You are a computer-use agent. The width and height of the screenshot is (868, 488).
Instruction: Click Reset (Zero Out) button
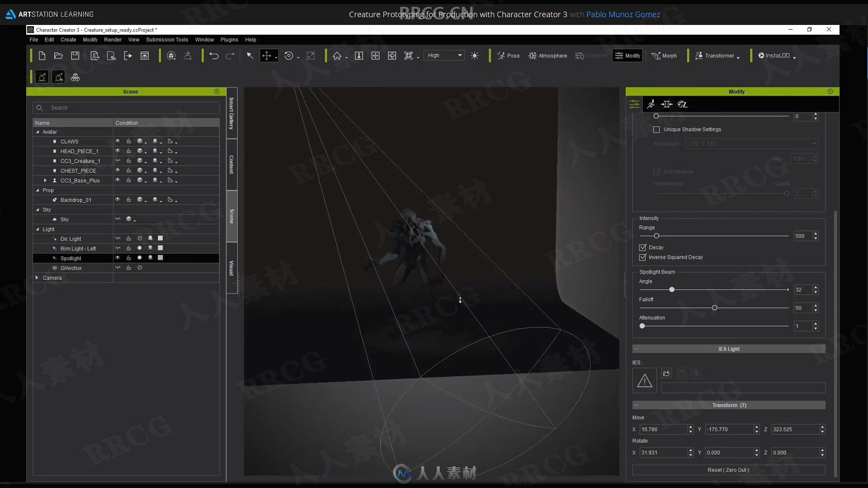click(x=728, y=470)
